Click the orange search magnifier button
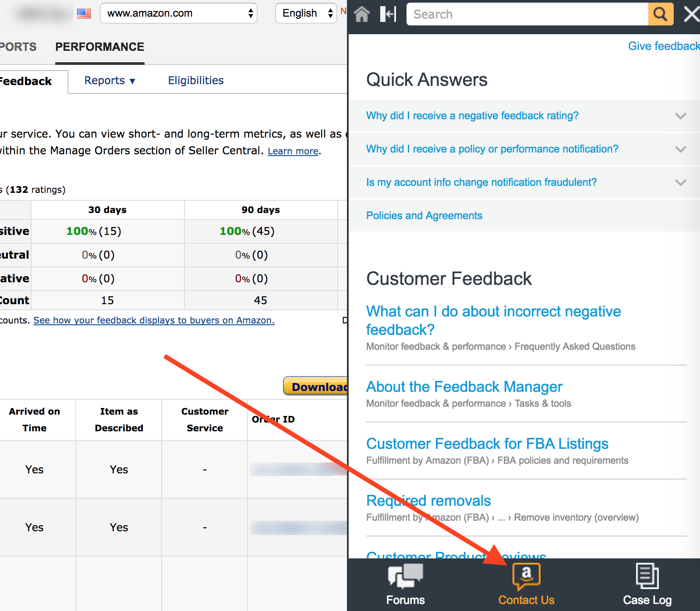The height and width of the screenshot is (611, 700). tap(661, 14)
